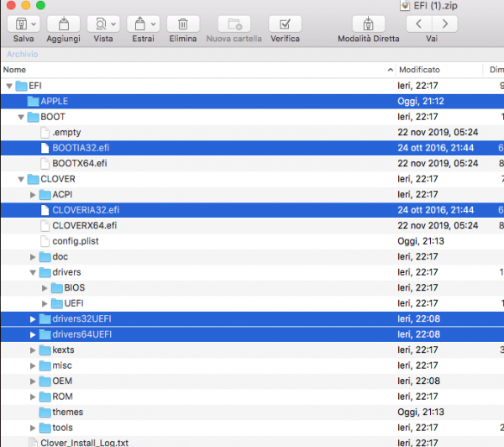The image size is (504, 447).
Task: Collapse the drivers folder
Action: point(33,272)
